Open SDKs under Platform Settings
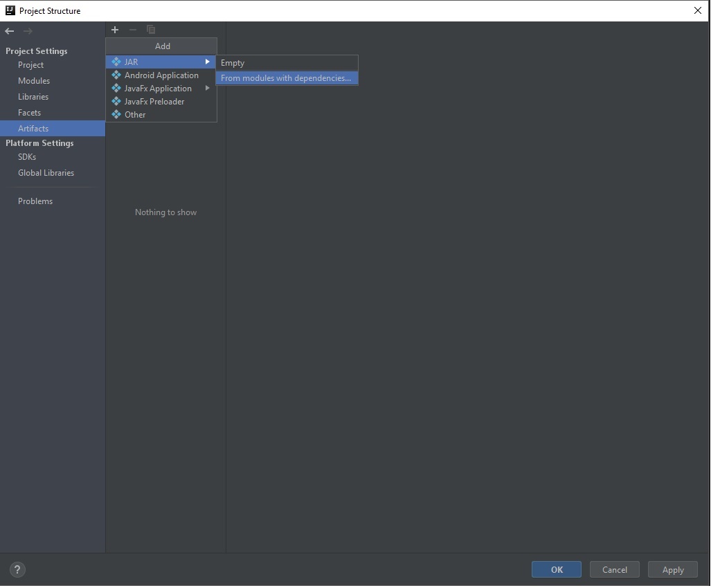 [27, 157]
